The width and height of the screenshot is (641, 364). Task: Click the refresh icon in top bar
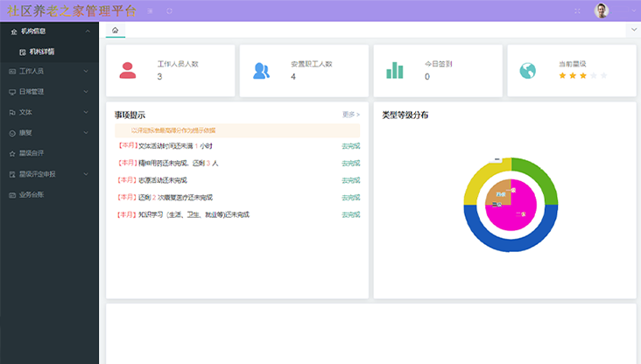[169, 10]
